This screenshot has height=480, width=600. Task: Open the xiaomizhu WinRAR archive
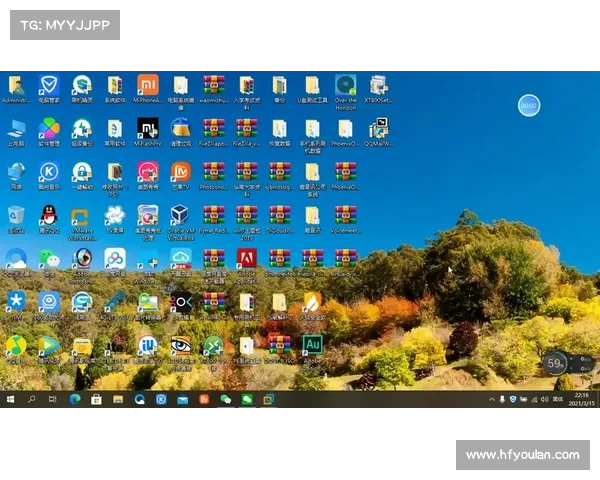(214, 85)
